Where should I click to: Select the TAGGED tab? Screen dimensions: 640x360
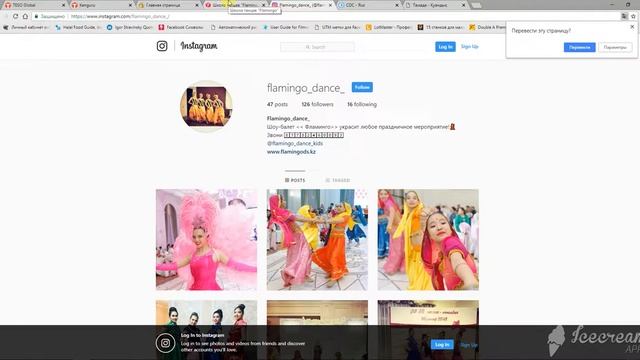(338, 180)
